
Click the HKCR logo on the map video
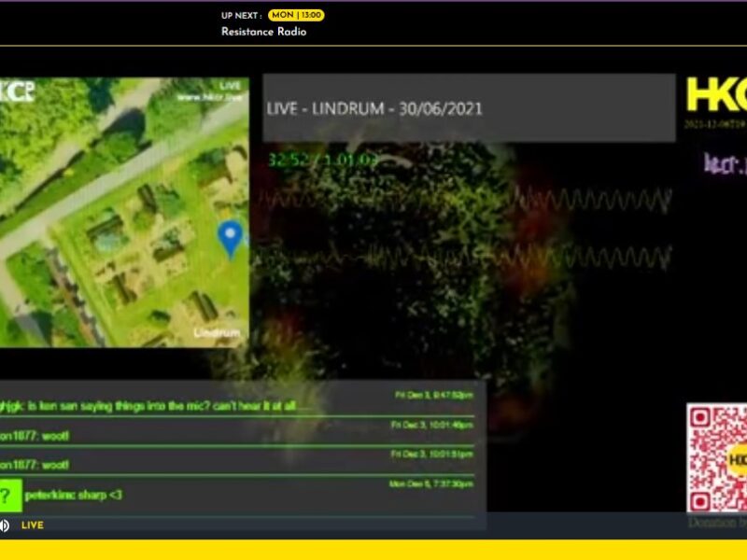tap(17, 91)
